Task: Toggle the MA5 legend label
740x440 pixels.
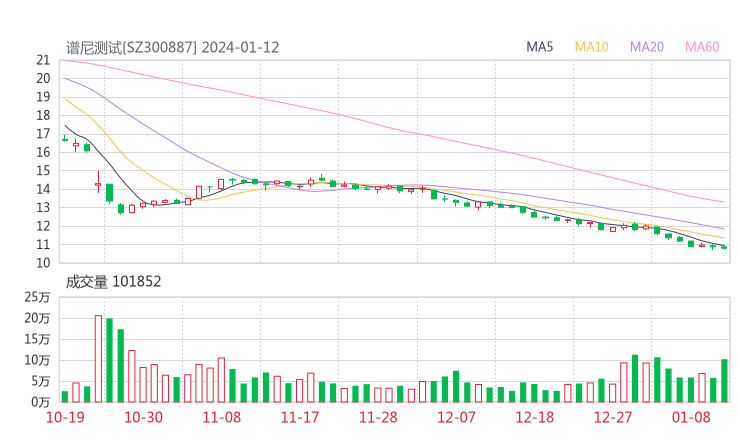Action: [540, 47]
